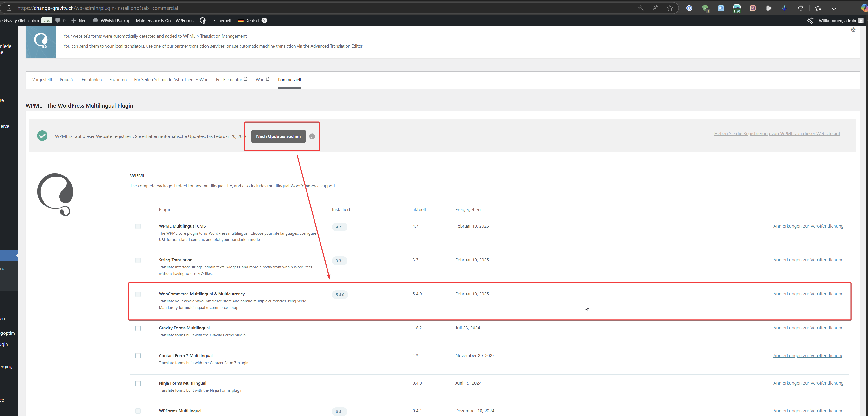Open release notes link for WPML Multilingual CMS

[808, 226]
